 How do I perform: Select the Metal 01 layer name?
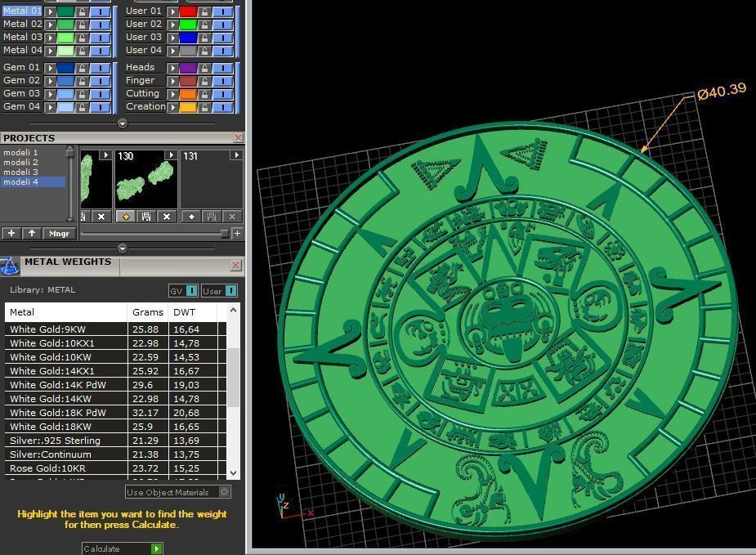(x=22, y=11)
